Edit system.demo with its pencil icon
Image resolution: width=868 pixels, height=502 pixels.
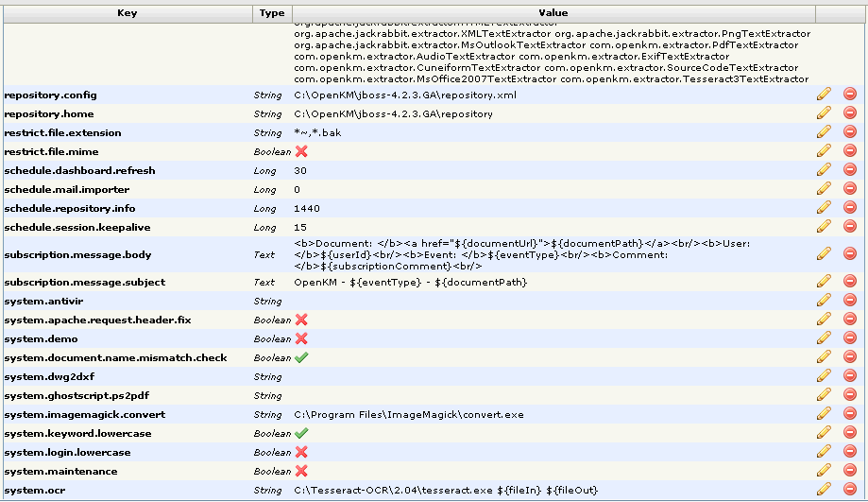(824, 338)
